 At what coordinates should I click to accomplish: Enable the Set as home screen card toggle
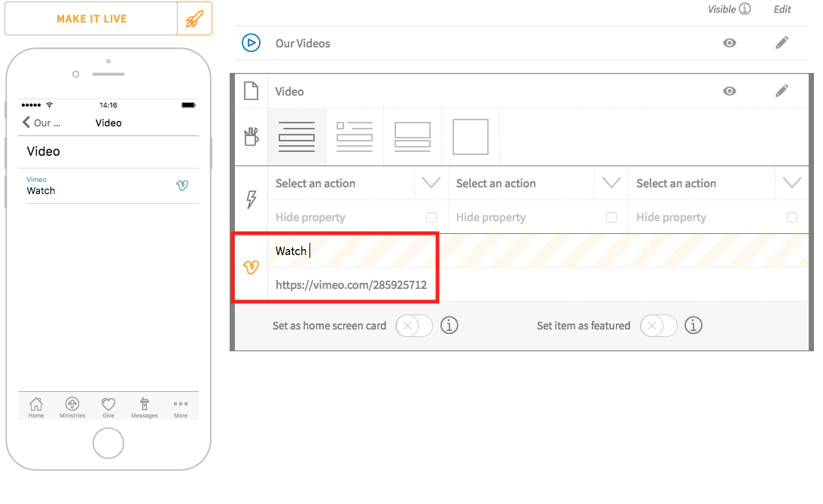point(413,325)
